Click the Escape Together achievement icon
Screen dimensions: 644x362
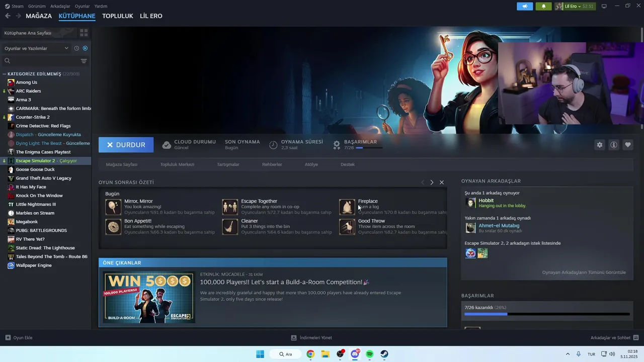coord(230,207)
